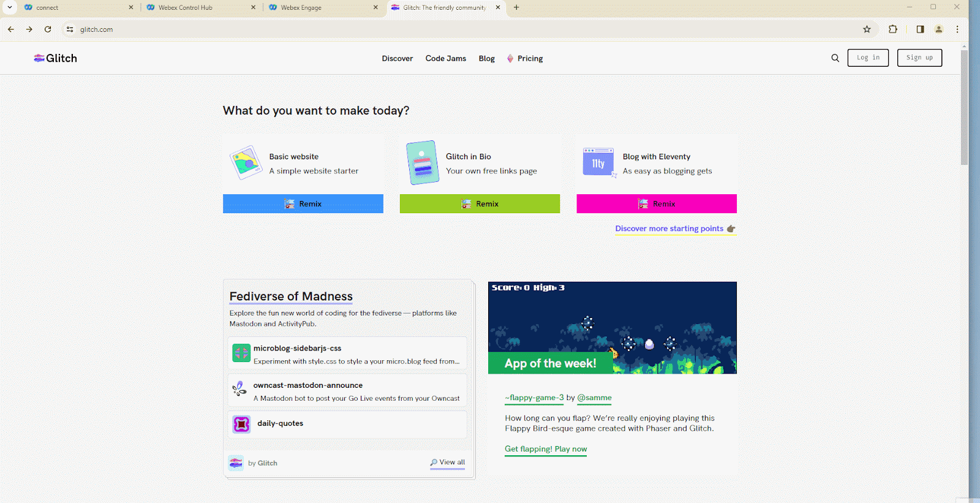Screen dimensions: 980x503
Task: Click the owncast-mastodon-announce project avatar
Action: pos(239,388)
